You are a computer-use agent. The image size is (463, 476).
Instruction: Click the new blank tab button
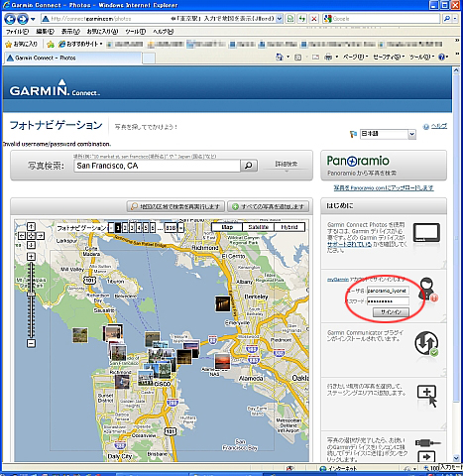[x=149, y=59]
